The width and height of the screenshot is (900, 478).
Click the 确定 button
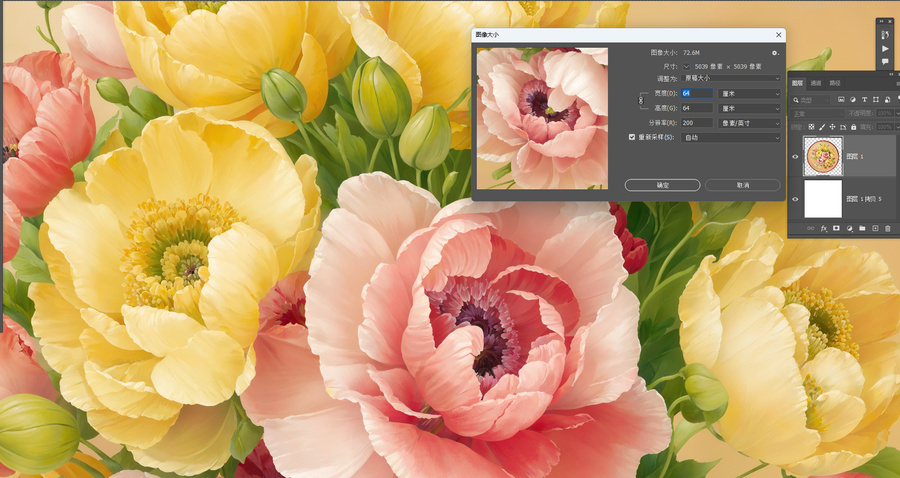point(662,185)
